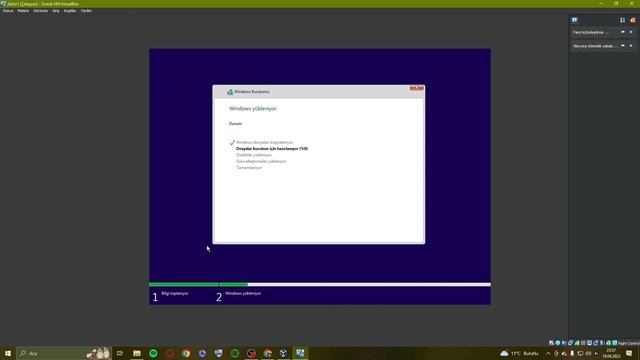
Task: Open the Giriş menu
Action: pyautogui.click(x=56, y=11)
